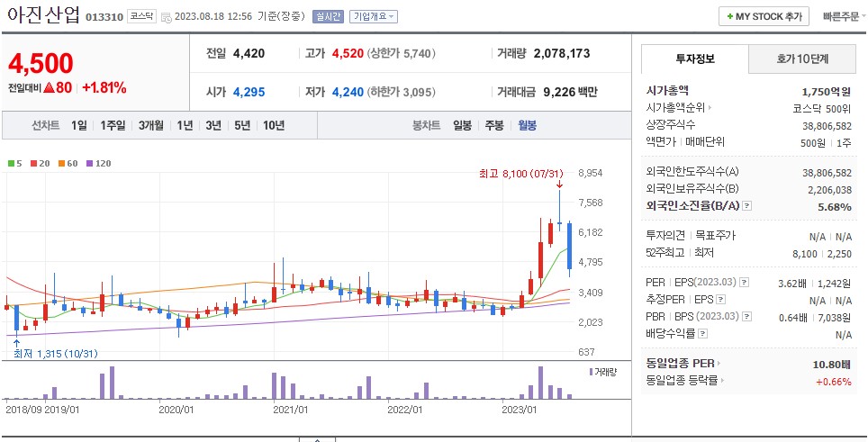Click the 최저 1,315 marker arrow
868x442 pixels.
[x=16, y=344]
